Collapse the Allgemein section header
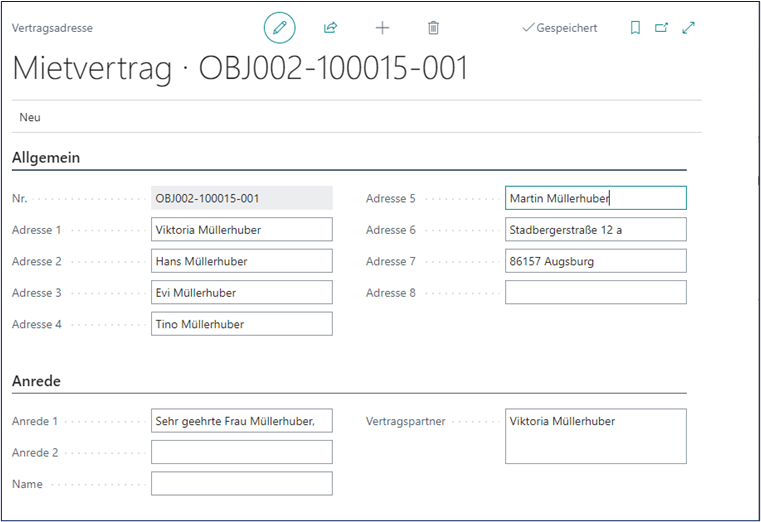This screenshot has height=522, width=761. (46, 157)
